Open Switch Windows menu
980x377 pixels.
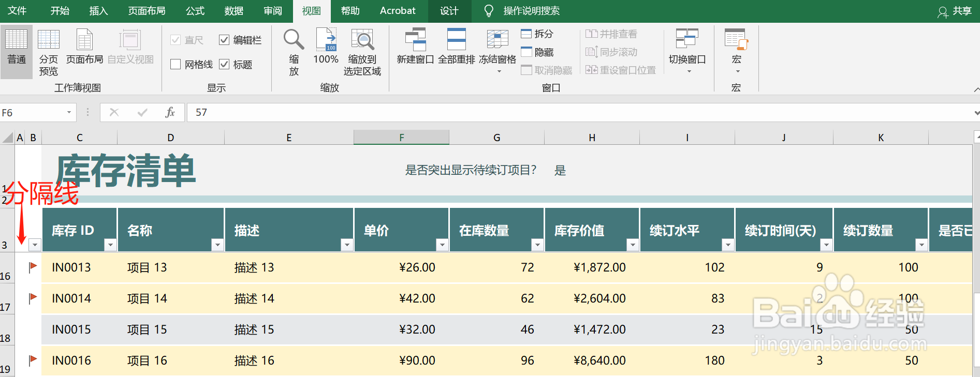[x=687, y=51]
